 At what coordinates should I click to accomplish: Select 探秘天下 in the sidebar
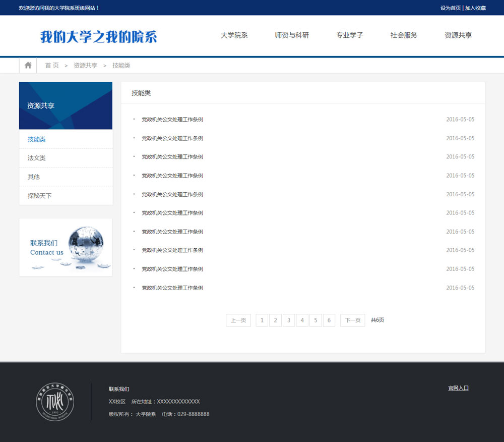tap(66, 196)
